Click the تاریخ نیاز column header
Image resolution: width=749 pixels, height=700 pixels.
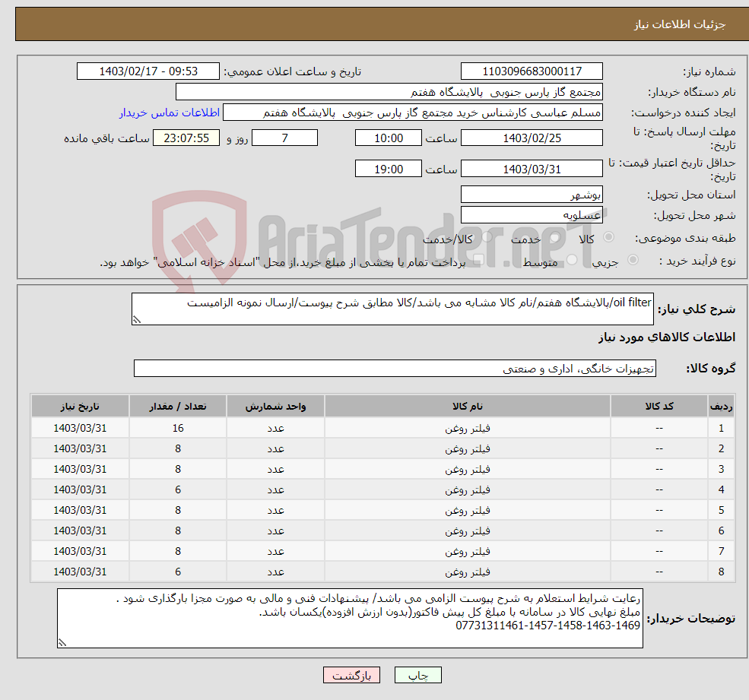point(80,407)
